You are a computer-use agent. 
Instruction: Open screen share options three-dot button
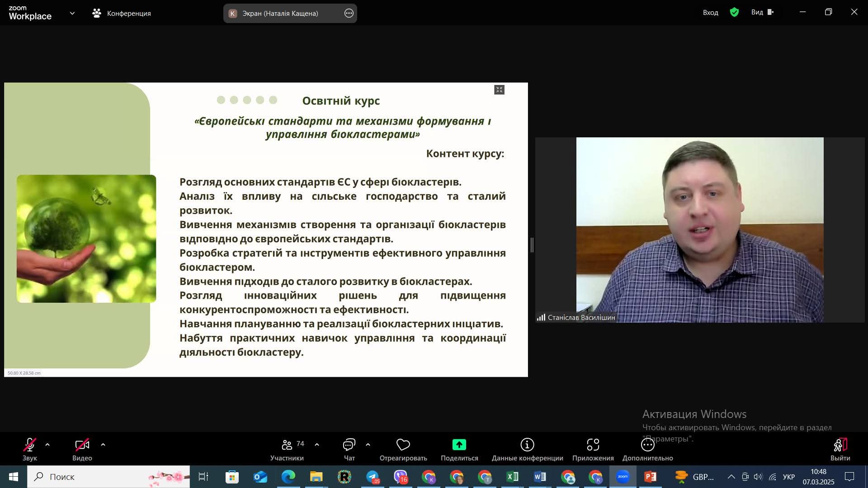[349, 13]
